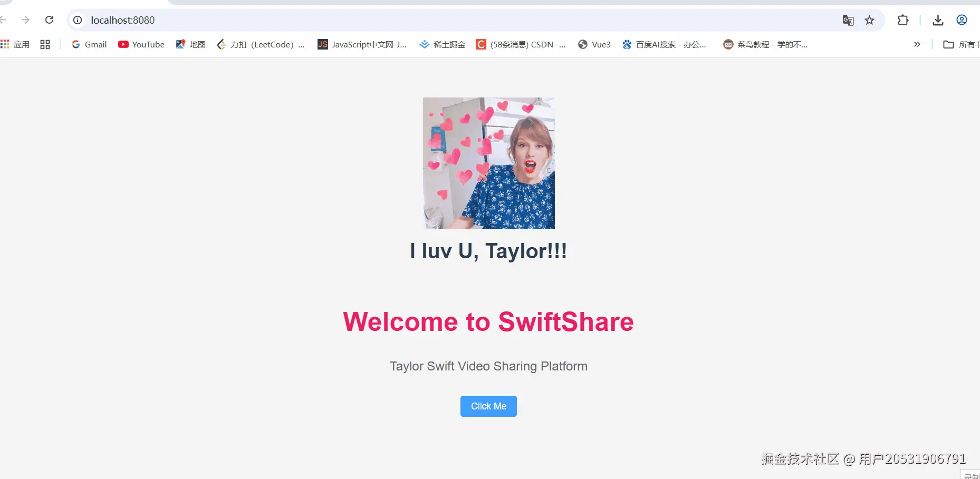Click the reload page icon

[x=49, y=20]
